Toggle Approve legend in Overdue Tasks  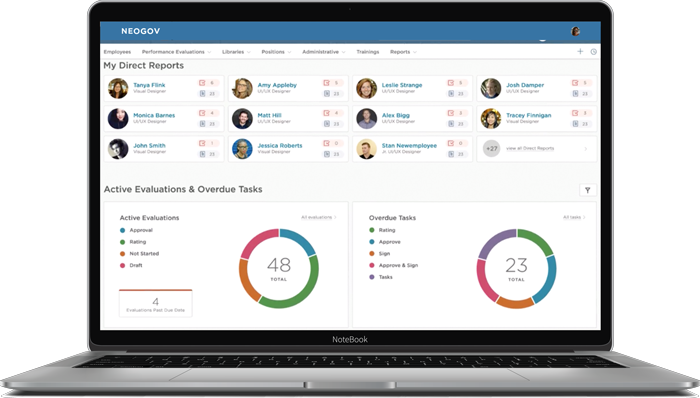point(385,242)
